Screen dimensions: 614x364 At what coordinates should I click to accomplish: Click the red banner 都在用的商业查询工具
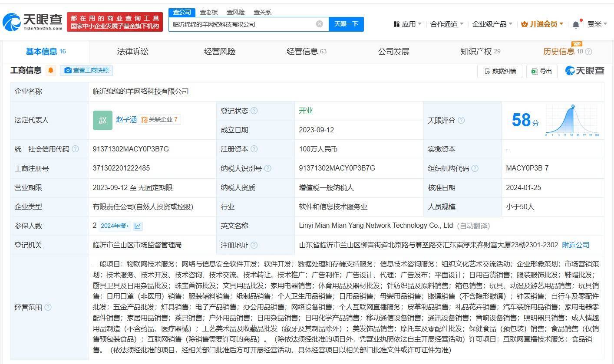115,22
